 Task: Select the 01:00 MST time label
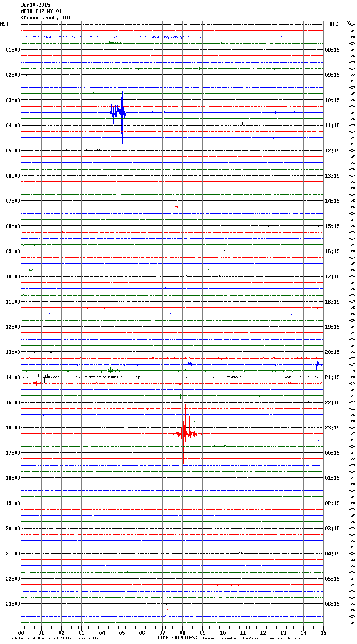point(13,50)
